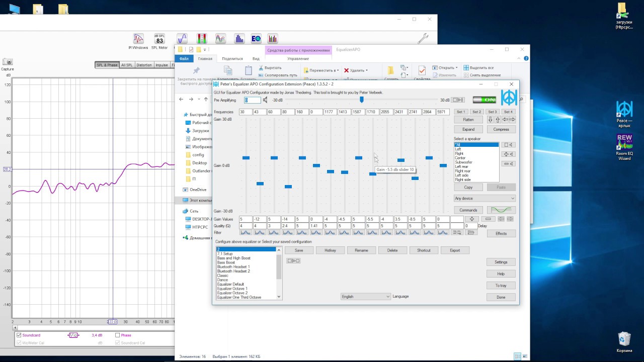Open Peace Settings button
The image size is (644, 362).
tap(501, 262)
